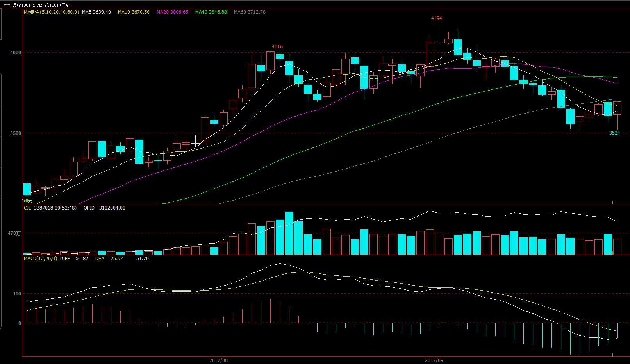Click the DEA -25.97 value
Viewport: 630px width, 364px height.
click(109, 259)
